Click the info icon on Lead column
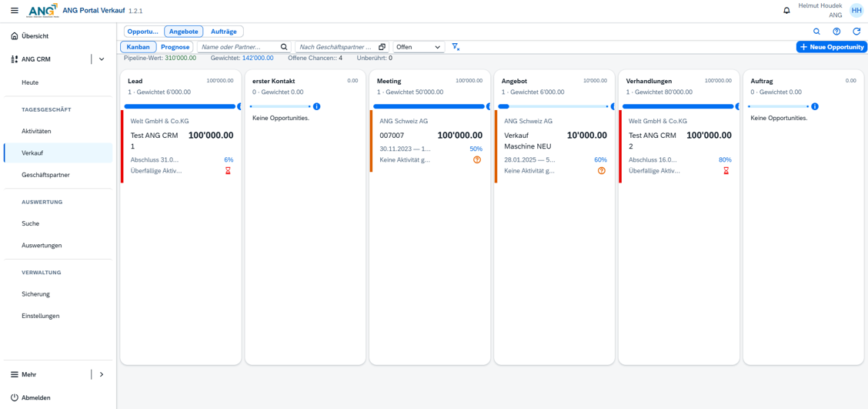The height and width of the screenshot is (409, 868). pos(239,106)
